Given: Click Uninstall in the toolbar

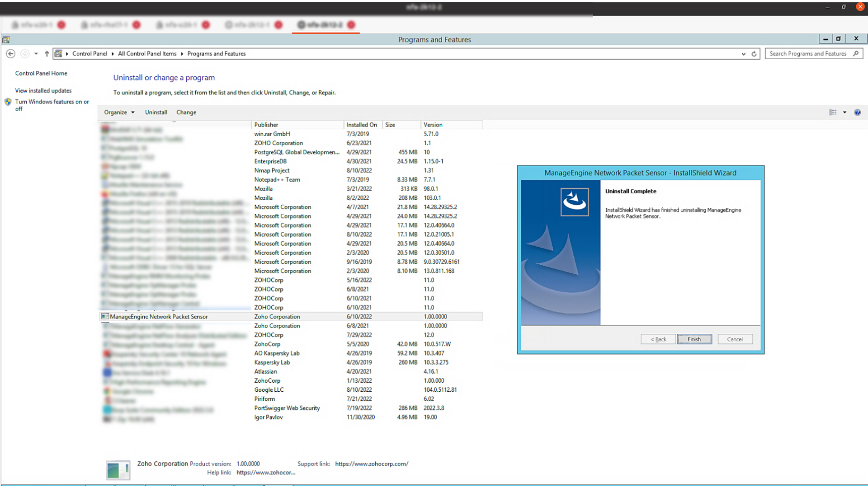Looking at the screenshot, I should click(156, 113).
